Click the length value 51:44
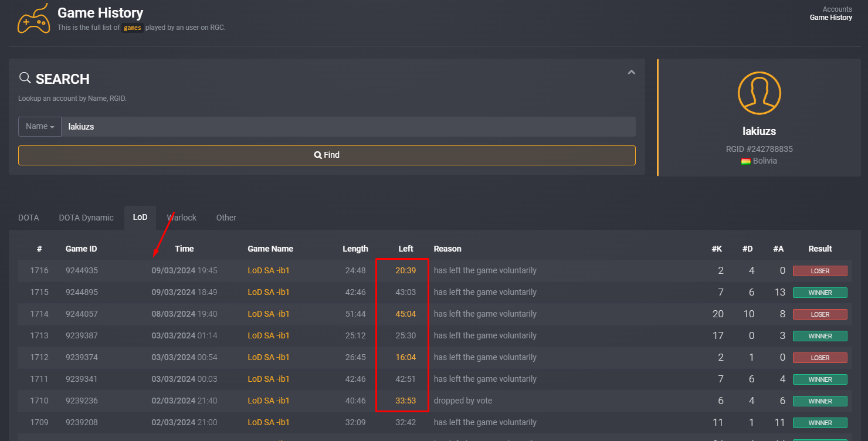 tap(355, 314)
